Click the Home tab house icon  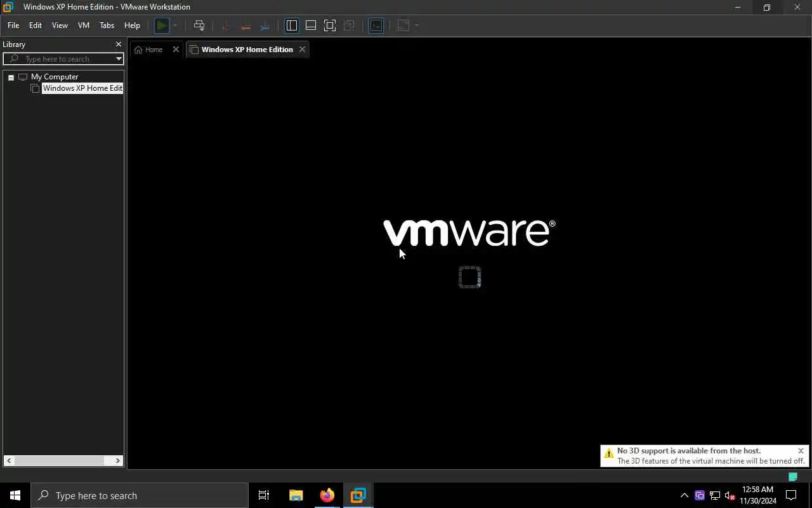point(138,50)
